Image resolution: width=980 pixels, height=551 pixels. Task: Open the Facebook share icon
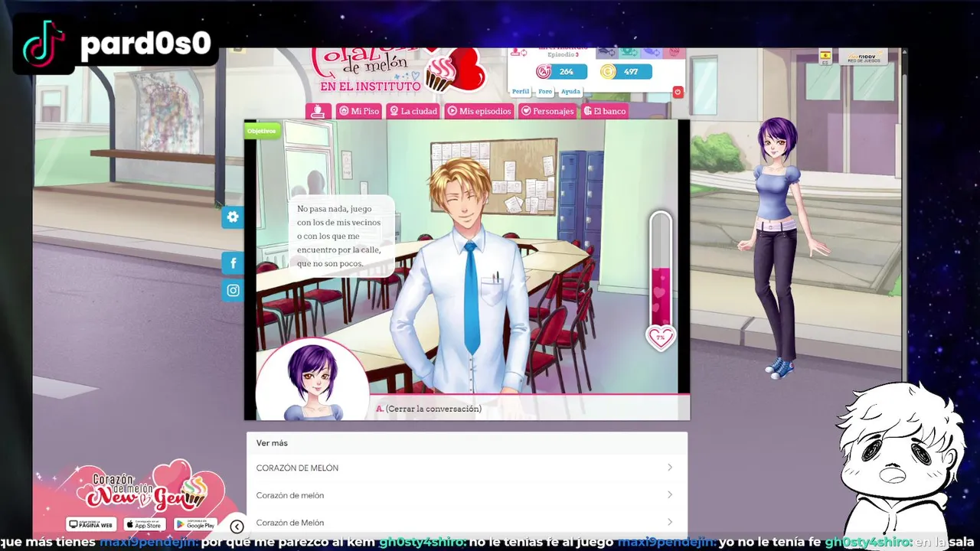coord(233,263)
